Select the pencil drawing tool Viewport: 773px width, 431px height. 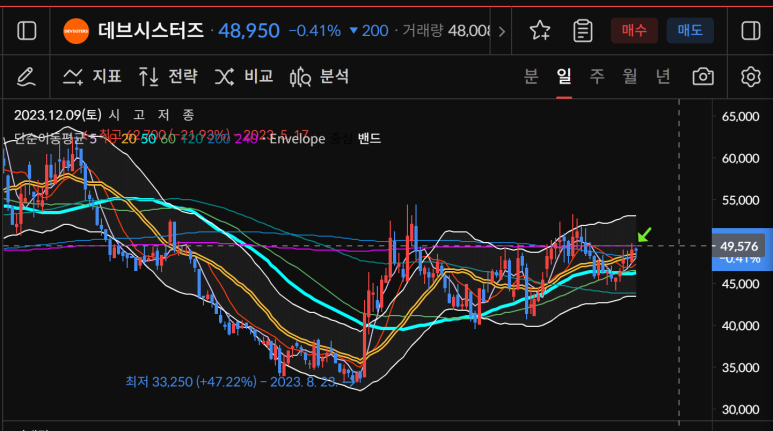point(26,77)
